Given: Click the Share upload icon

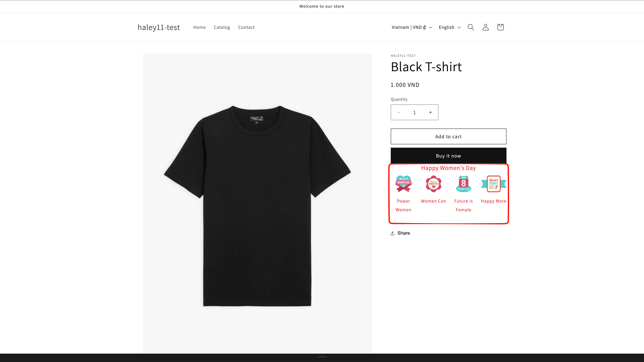Looking at the screenshot, I should coord(392,233).
